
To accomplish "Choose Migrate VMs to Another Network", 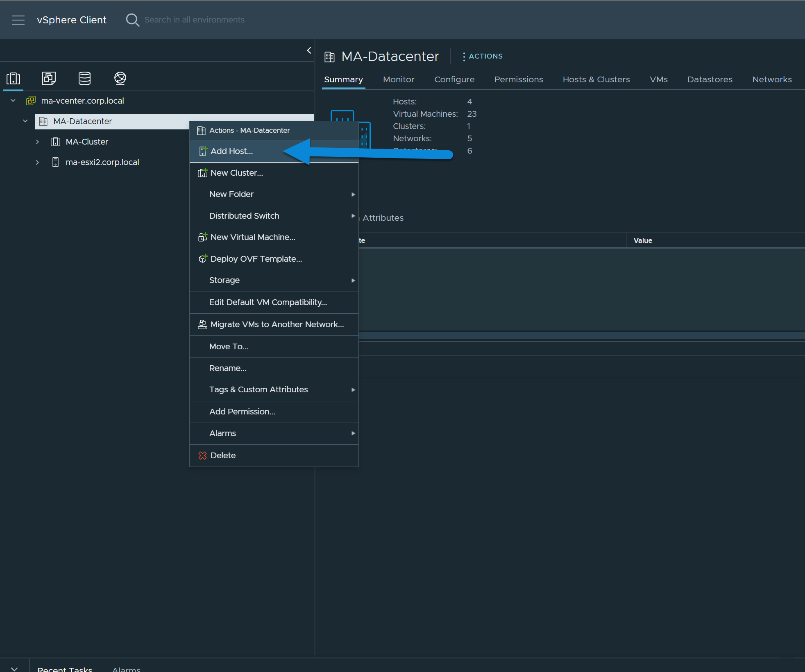I will [x=274, y=324].
